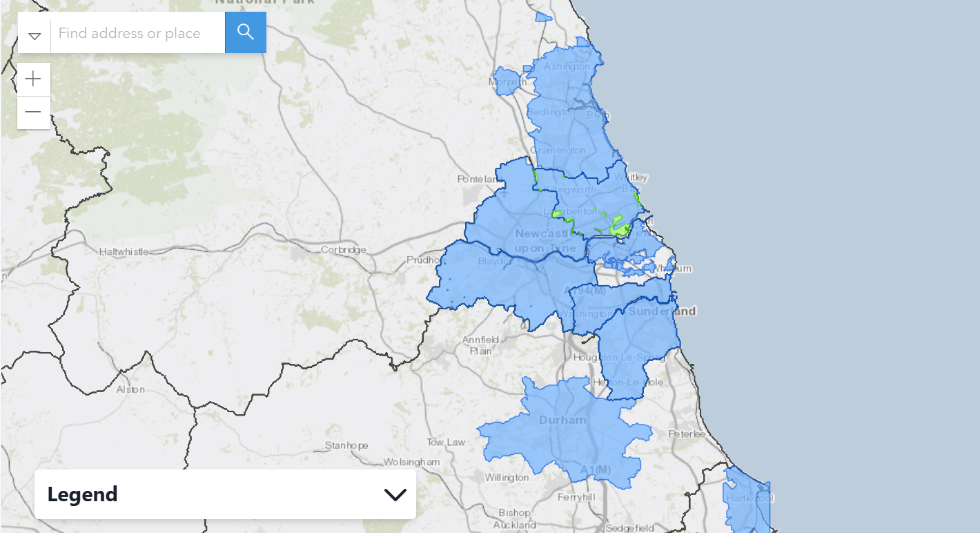Click the Prudhoe town label
This screenshot has height=533, width=980.
pos(424,260)
